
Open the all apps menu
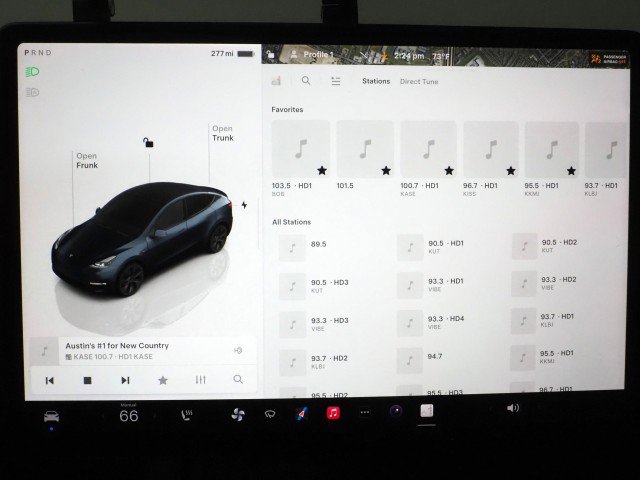(x=365, y=412)
